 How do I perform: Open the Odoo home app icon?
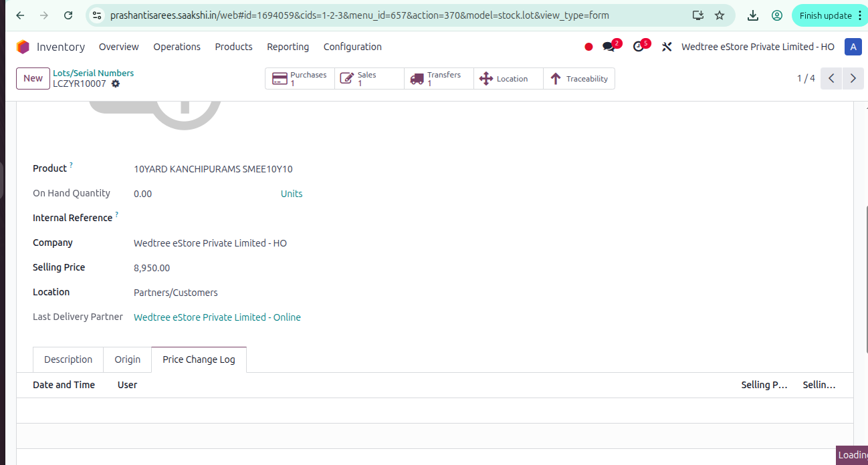pyautogui.click(x=23, y=47)
